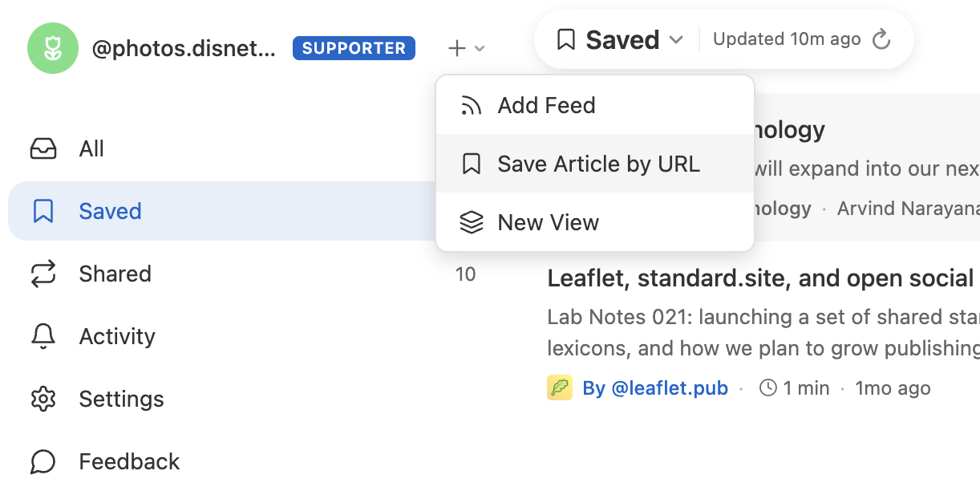Select New View from the dropdown menu
Viewport: 980px width, 499px height.
coord(548,223)
